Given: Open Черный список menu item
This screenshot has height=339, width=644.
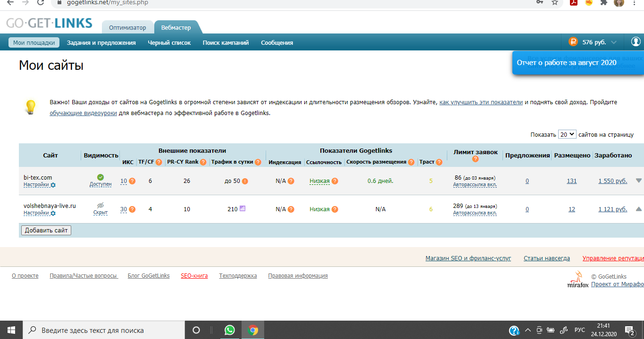Looking at the screenshot, I should click(x=169, y=42).
